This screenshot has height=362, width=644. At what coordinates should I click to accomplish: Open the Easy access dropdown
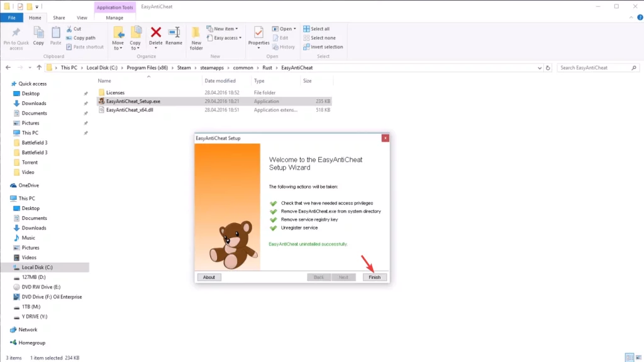pyautogui.click(x=227, y=38)
